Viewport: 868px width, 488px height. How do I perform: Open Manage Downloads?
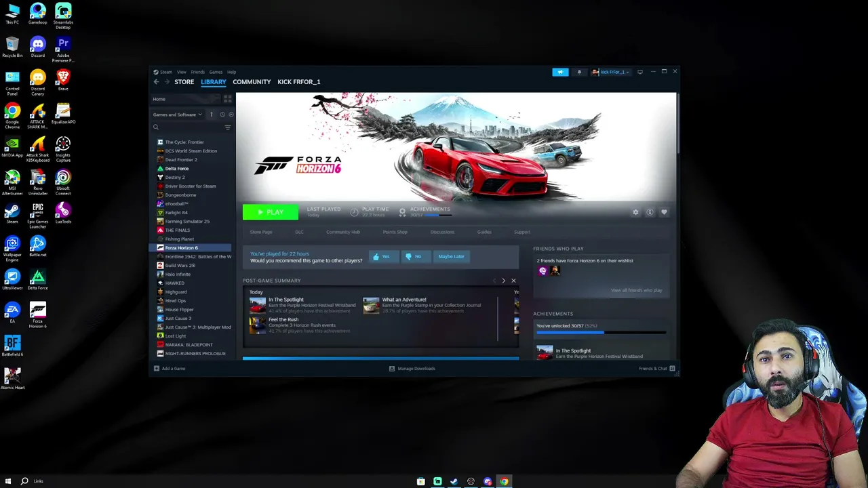[412, 369]
